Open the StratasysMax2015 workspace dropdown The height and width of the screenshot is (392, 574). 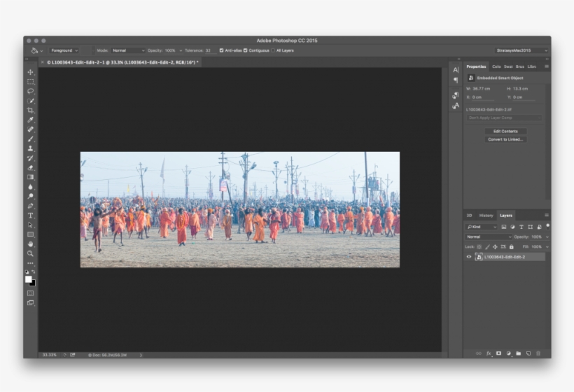[522, 50]
